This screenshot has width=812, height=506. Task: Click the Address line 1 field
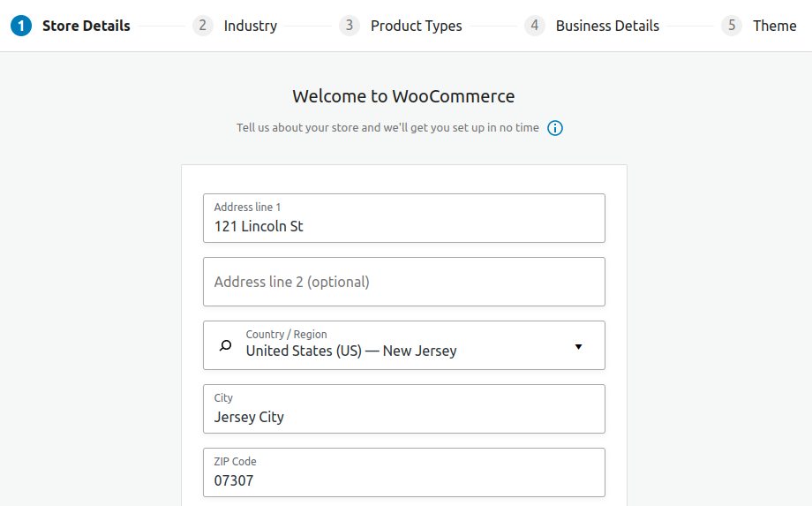[404, 218]
